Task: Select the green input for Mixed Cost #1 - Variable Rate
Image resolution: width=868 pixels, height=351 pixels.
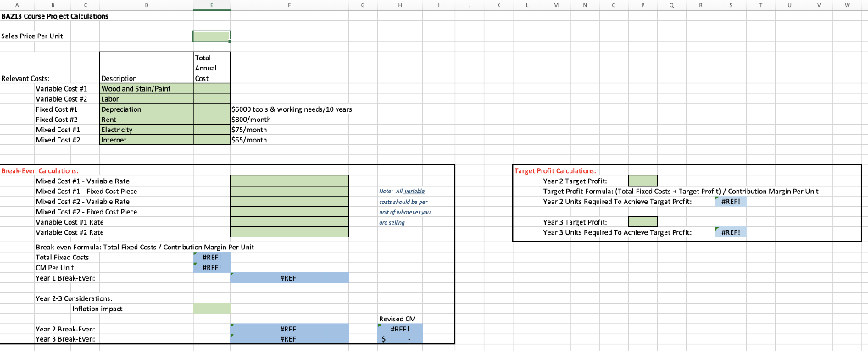Action: [290, 181]
